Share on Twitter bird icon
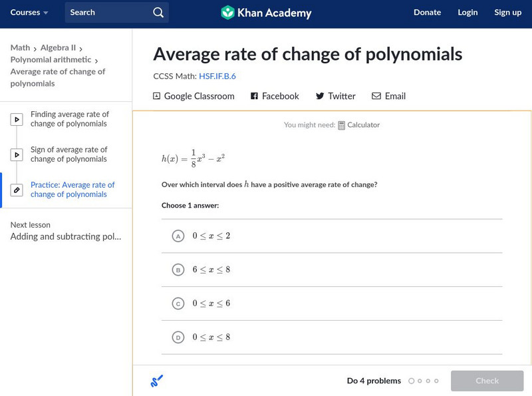This screenshot has height=396, width=532. point(320,97)
